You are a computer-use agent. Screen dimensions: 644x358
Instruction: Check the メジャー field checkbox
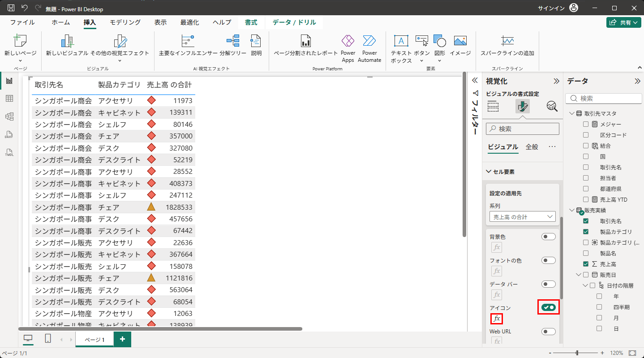pyautogui.click(x=586, y=124)
